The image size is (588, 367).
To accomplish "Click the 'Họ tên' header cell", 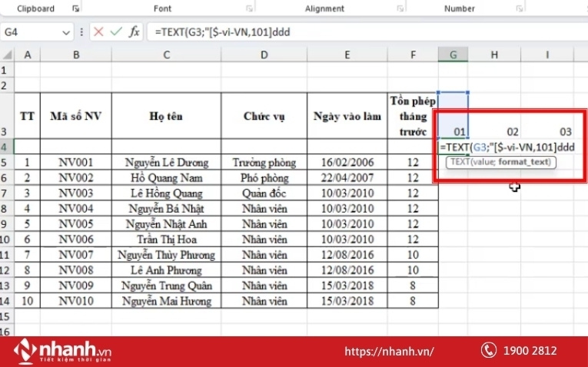I will tap(167, 116).
